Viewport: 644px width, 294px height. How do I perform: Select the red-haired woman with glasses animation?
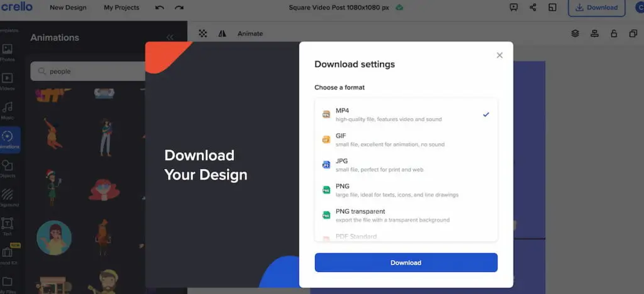[x=104, y=190]
